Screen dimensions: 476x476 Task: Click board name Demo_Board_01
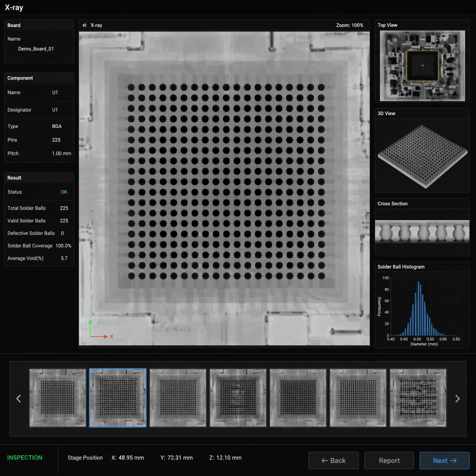point(36,49)
